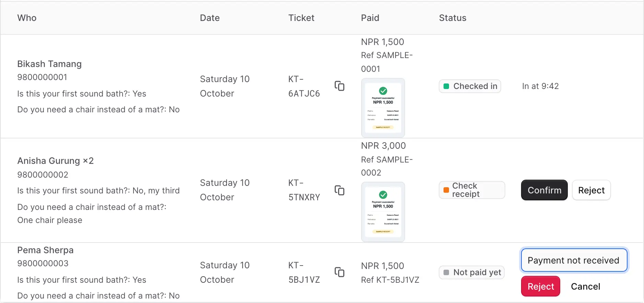Select the Paid column header
The height and width of the screenshot is (303, 644).
click(x=370, y=18)
